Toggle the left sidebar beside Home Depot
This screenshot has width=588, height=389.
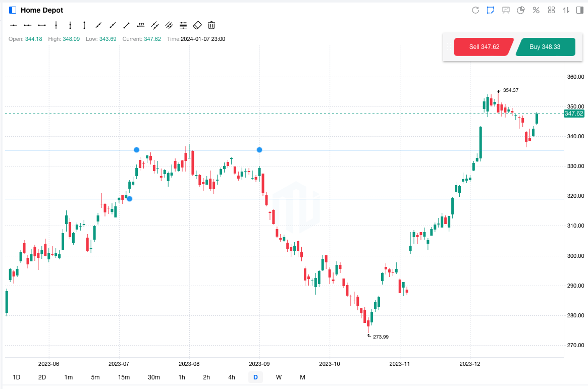[x=13, y=10]
